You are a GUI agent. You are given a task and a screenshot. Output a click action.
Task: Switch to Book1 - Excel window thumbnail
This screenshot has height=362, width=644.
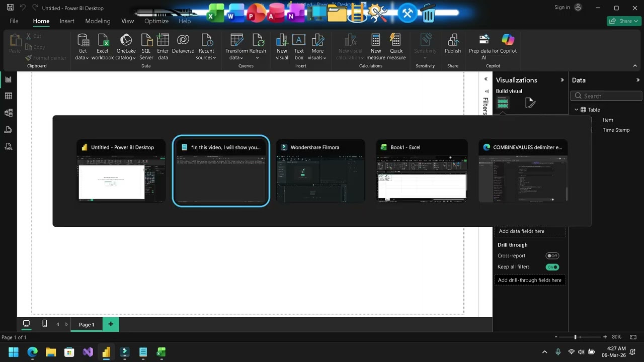[x=422, y=171]
